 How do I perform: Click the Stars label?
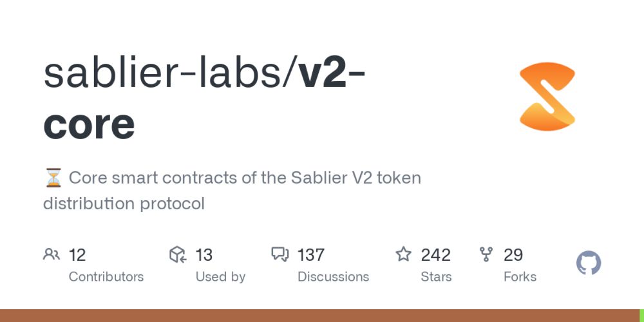coord(436,277)
